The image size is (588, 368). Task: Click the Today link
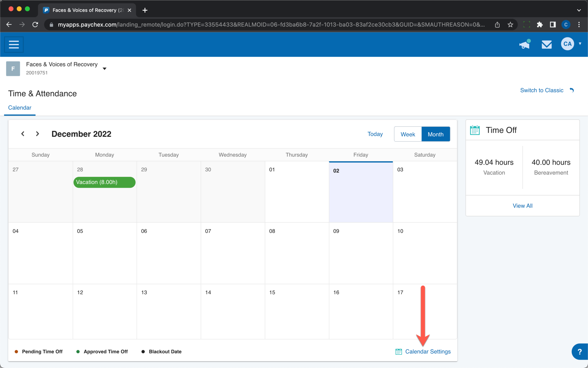click(375, 134)
